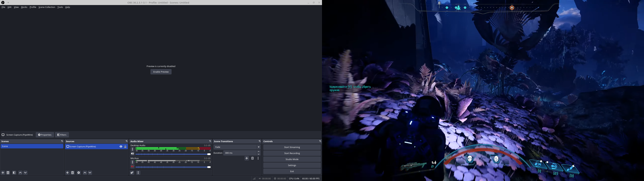The height and width of the screenshot is (181, 644).
Task: Move source up with arrow icon
Action: click(85, 173)
